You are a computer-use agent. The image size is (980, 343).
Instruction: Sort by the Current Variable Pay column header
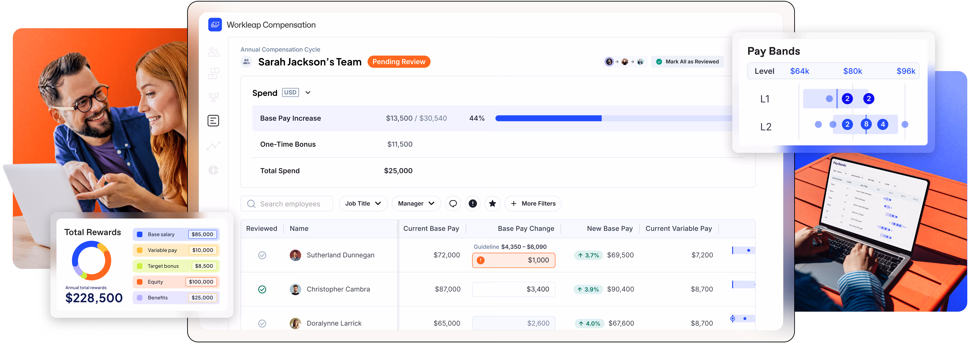(x=679, y=229)
